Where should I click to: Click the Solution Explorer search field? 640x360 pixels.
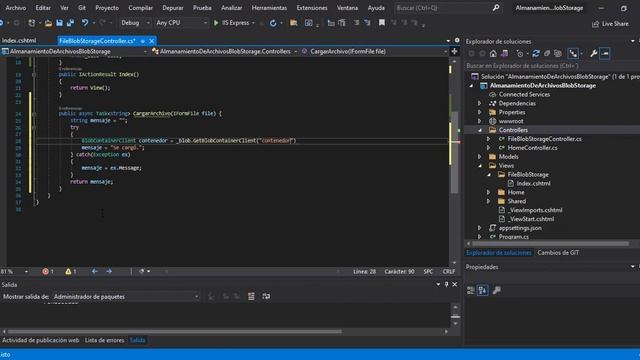pos(552,66)
